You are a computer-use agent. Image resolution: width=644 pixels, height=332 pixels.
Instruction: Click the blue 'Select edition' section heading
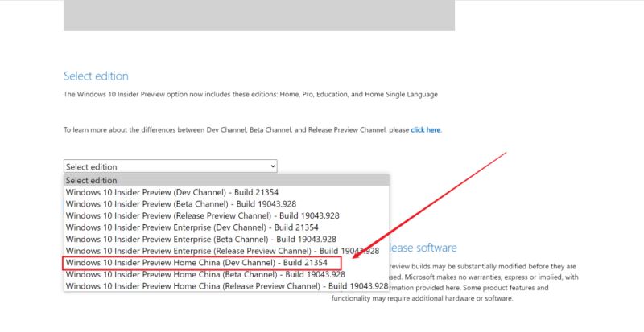pos(96,76)
